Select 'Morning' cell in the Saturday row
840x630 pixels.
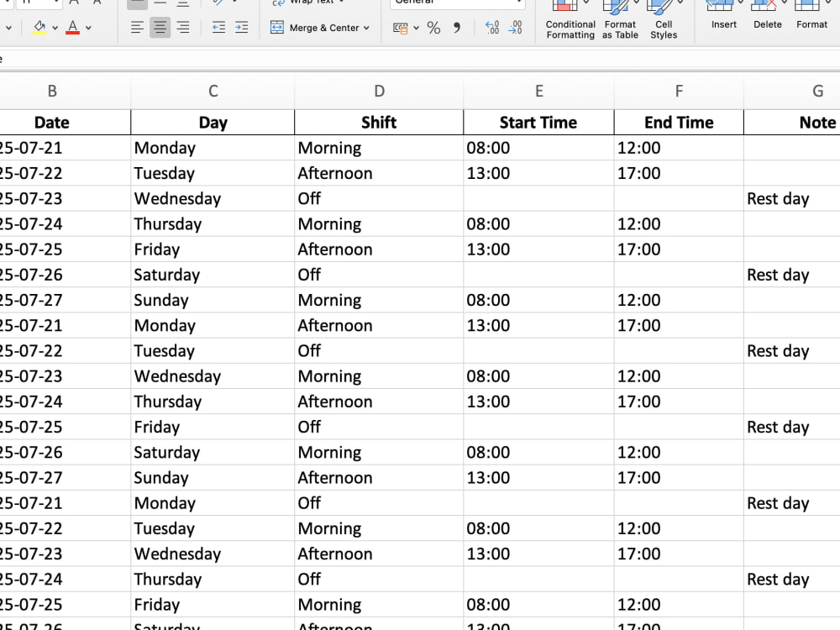coord(379,452)
